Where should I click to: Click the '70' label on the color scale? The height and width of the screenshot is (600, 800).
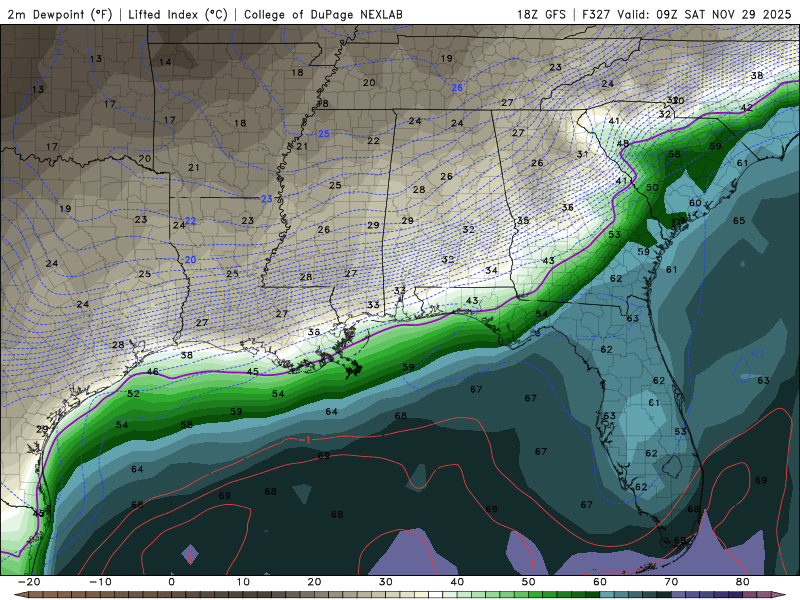(x=671, y=582)
